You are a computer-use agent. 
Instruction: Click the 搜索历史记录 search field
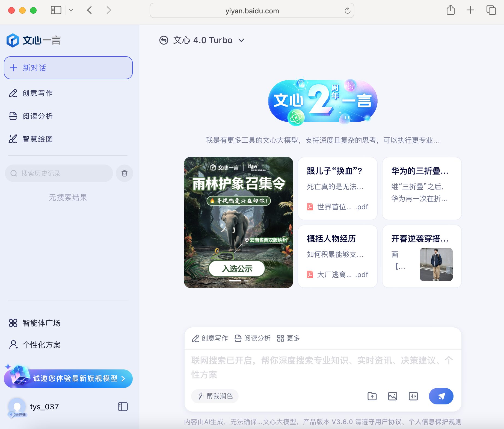(x=59, y=173)
